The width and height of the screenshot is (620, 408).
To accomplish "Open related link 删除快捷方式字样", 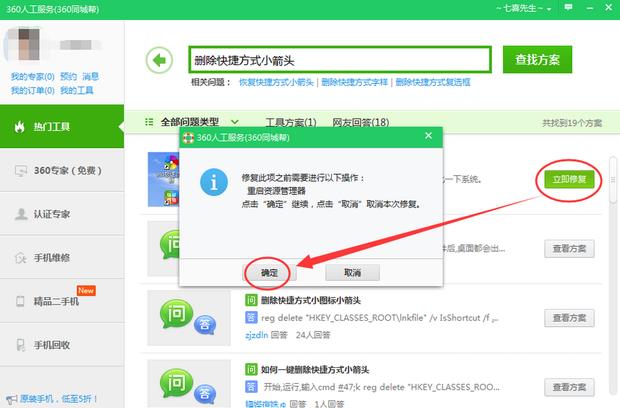I will point(354,82).
